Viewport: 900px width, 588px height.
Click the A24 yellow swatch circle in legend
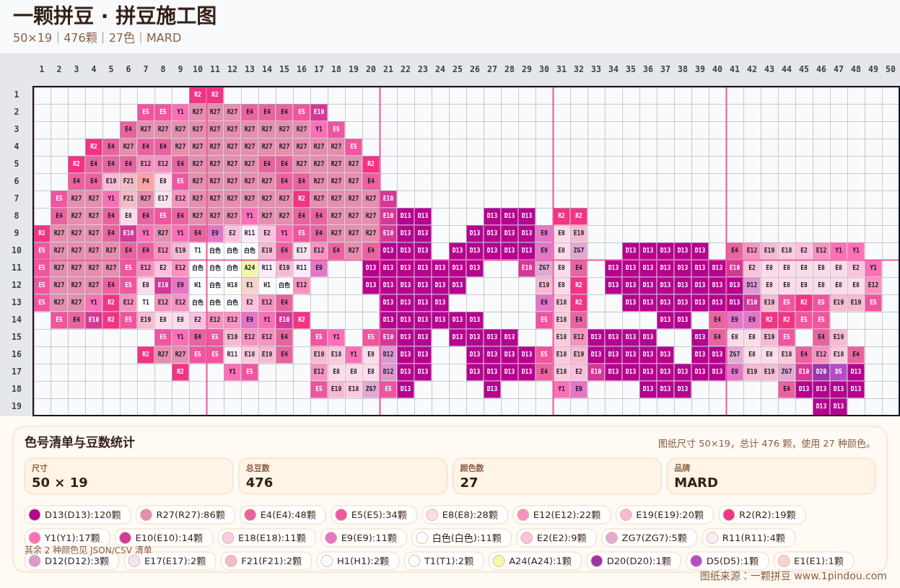[499, 561]
